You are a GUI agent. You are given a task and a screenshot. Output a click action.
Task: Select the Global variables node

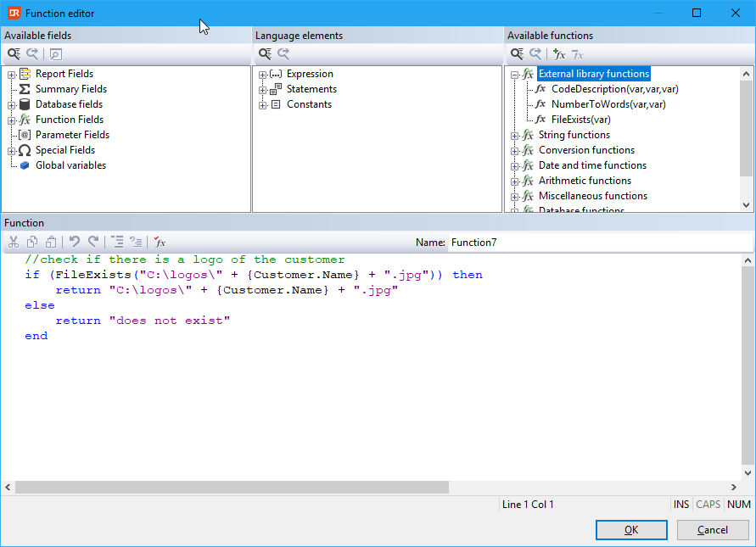[70, 165]
